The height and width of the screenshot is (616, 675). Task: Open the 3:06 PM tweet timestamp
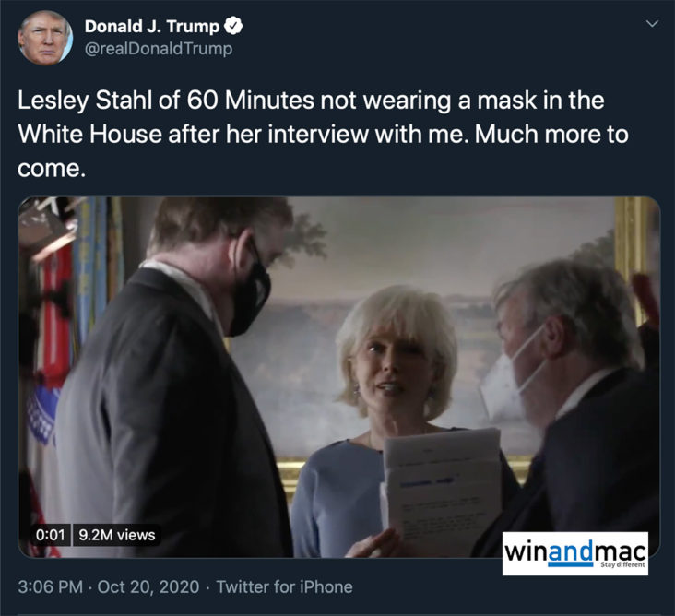tap(51, 586)
